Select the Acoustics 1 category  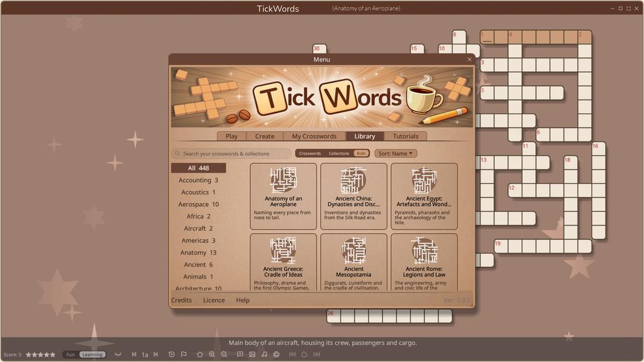coord(198,192)
